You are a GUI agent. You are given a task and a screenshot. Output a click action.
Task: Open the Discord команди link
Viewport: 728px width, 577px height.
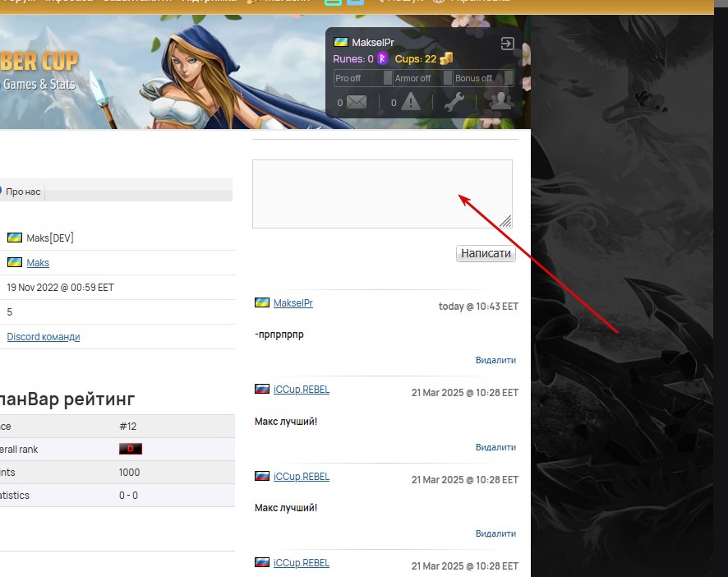pos(44,337)
